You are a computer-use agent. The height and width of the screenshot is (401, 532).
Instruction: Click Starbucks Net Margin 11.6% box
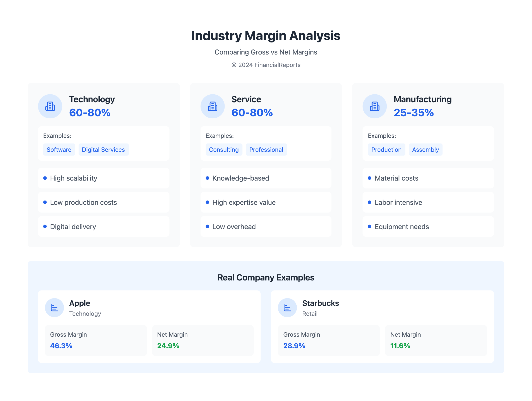[x=436, y=340]
